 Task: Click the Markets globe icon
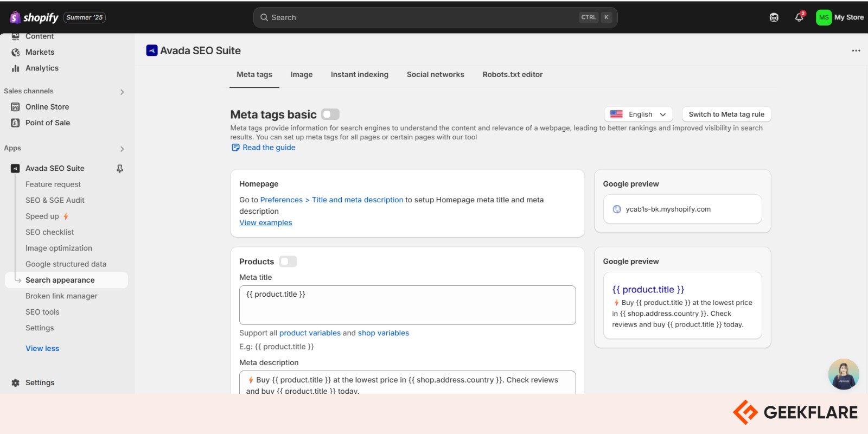(15, 52)
